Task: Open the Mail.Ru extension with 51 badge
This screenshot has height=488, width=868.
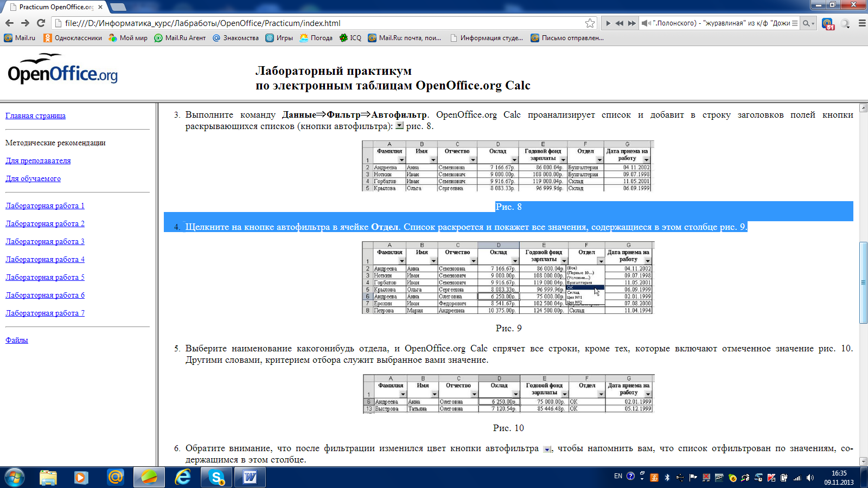Action: [828, 23]
